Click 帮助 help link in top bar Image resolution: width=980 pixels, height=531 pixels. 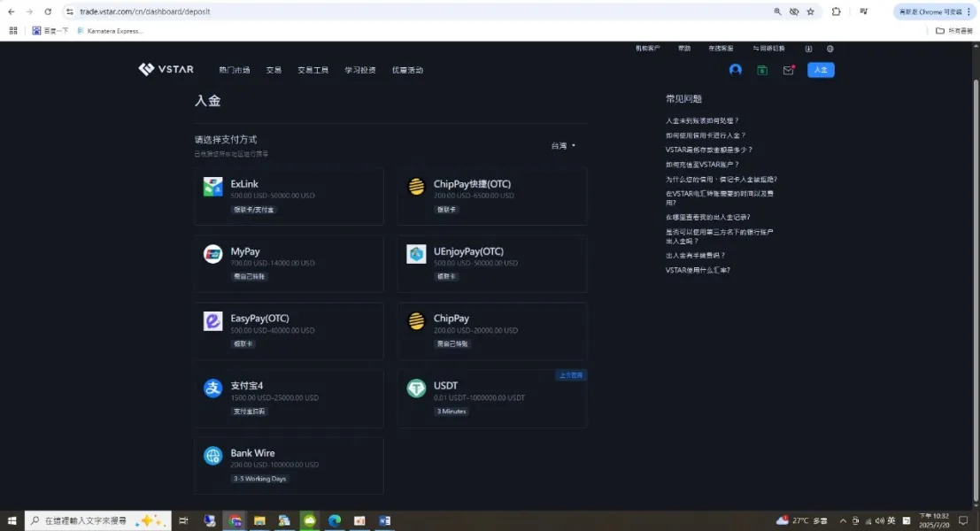(684, 49)
